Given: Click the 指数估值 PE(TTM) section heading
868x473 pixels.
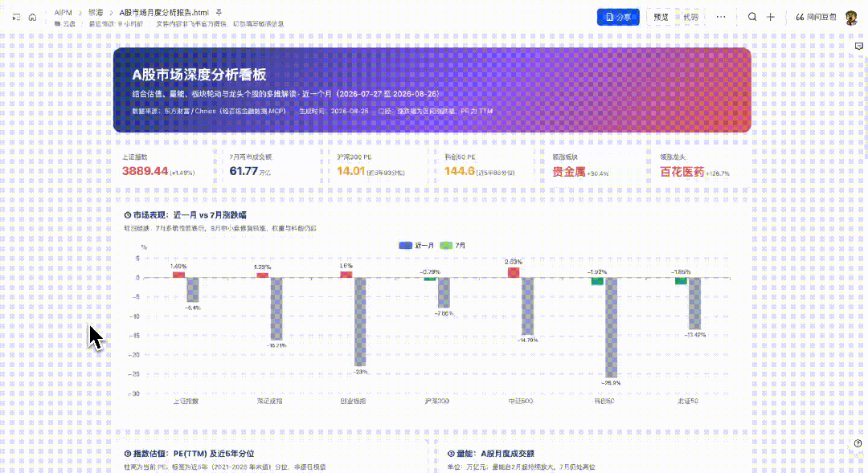Looking at the screenshot, I should (x=189, y=454).
